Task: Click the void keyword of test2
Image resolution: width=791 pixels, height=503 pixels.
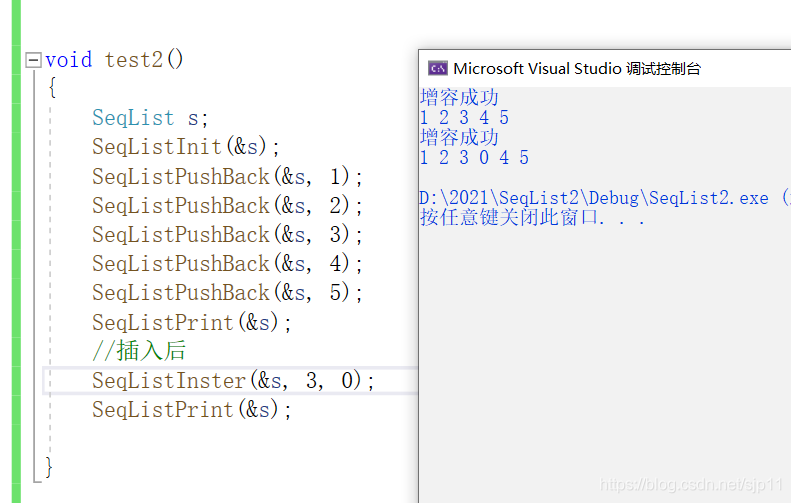Action: coord(69,60)
